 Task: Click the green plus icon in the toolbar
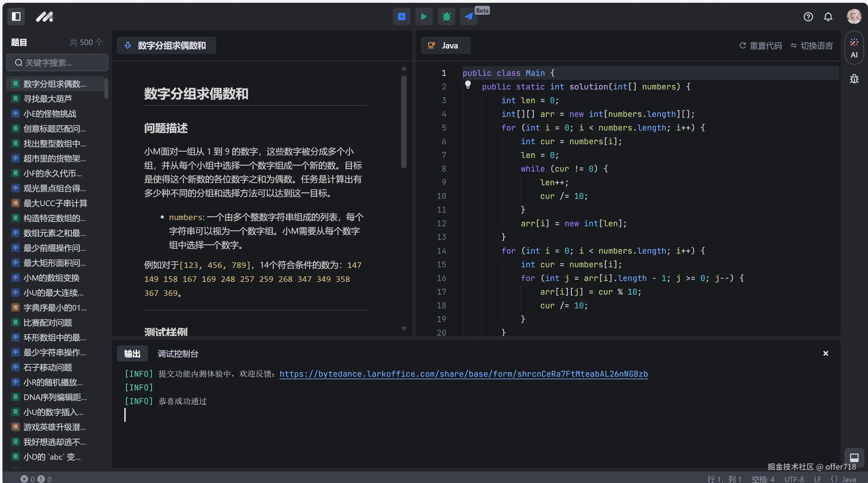pyautogui.click(x=401, y=16)
